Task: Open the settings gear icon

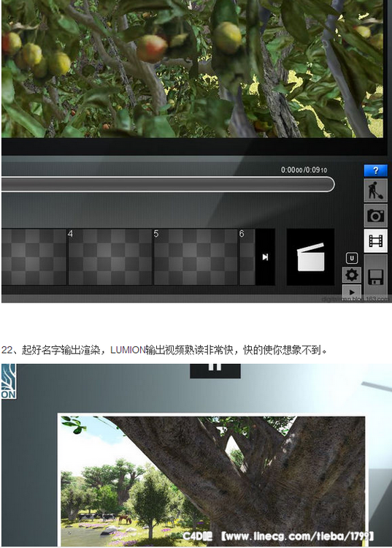Action: pyautogui.click(x=352, y=275)
